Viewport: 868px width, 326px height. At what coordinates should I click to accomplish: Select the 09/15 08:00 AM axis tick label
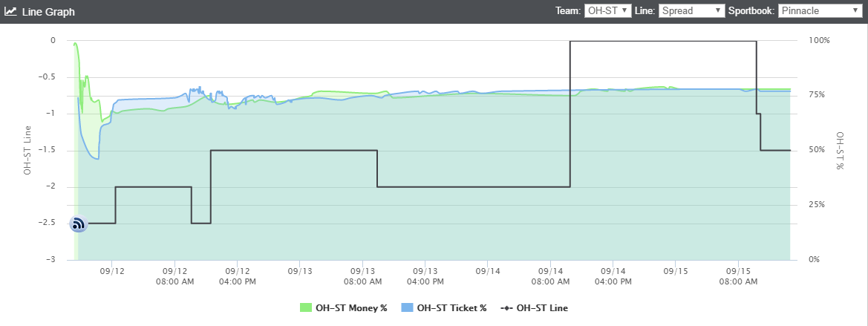738,276
